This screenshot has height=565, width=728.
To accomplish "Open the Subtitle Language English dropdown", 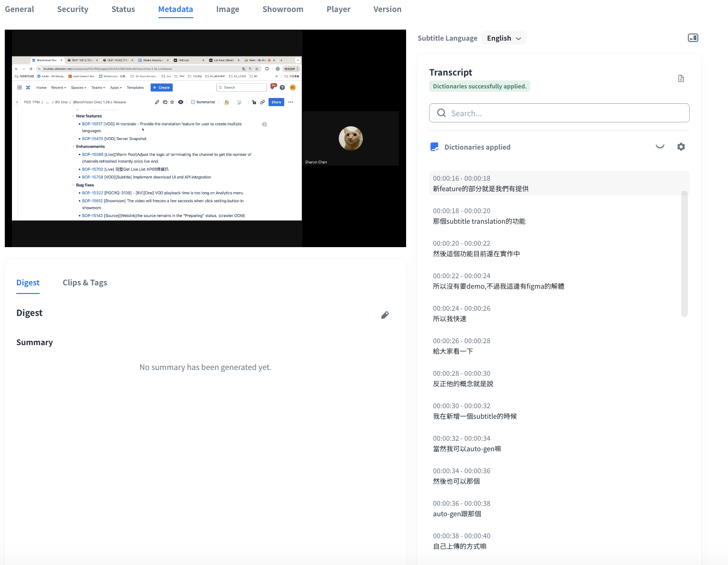I will 504,38.
